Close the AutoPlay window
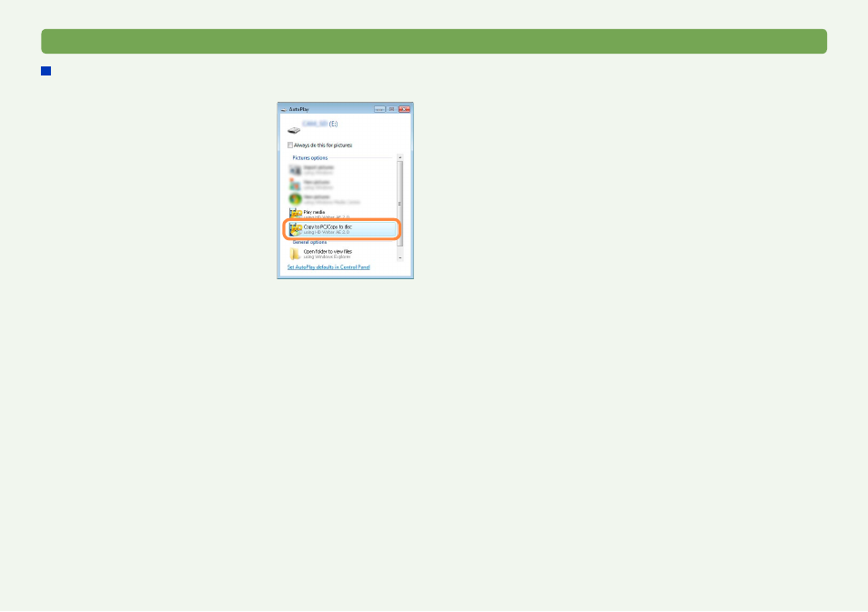This screenshot has width=868, height=612. tap(404, 109)
